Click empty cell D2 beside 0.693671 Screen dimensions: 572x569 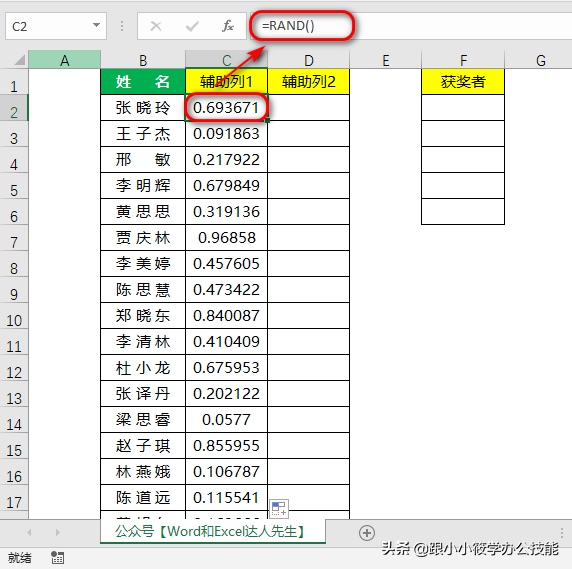(309, 108)
